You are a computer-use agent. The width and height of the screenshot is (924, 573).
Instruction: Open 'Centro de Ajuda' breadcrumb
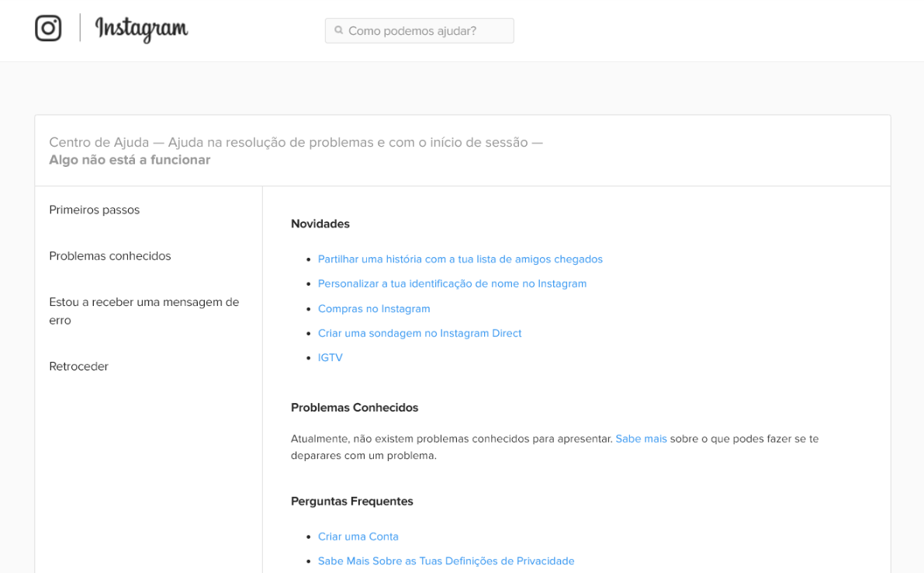pos(99,142)
